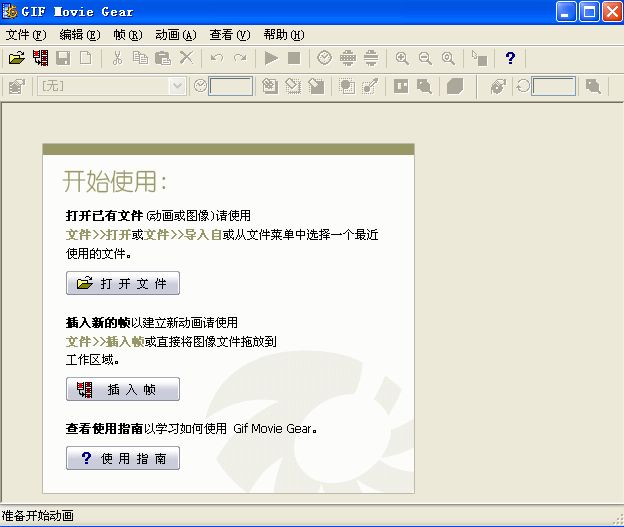Click the 插入帧 button
The width and height of the screenshot is (624, 527).
pyautogui.click(x=123, y=389)
